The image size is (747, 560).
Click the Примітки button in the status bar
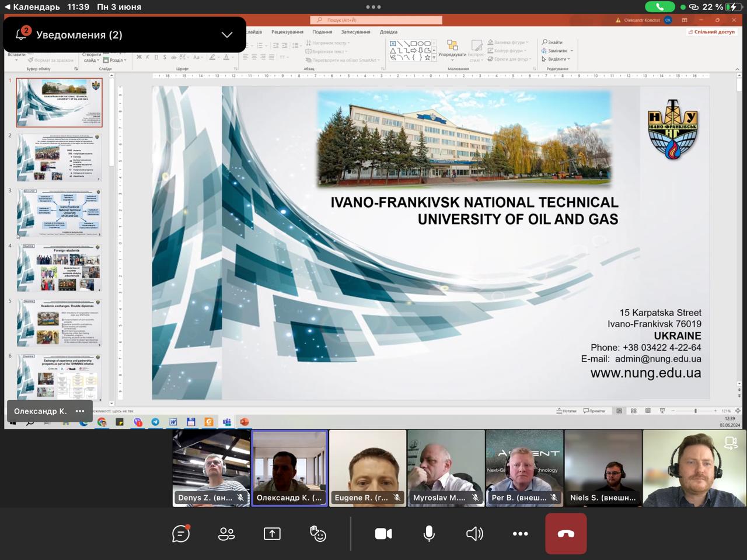(x=594, y=411)
